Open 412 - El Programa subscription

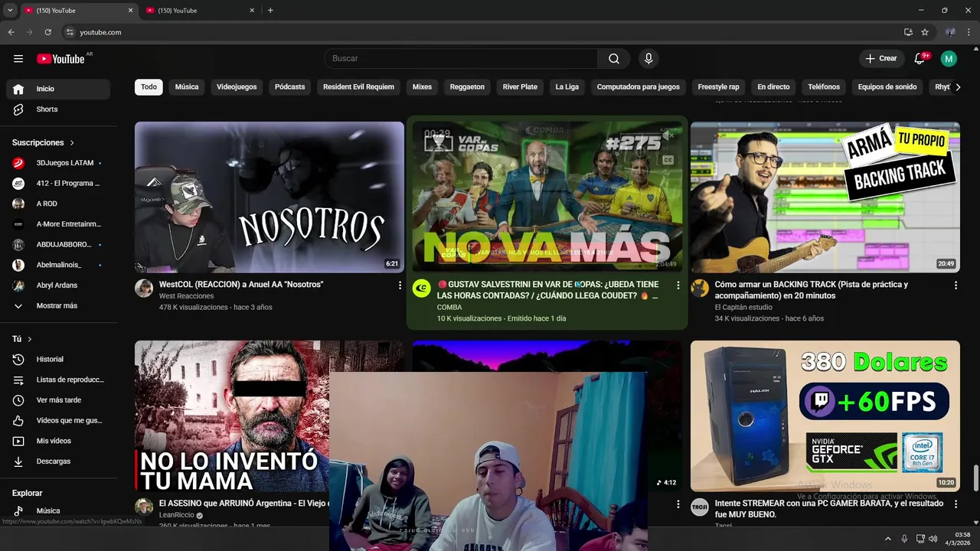click(58, 184)
